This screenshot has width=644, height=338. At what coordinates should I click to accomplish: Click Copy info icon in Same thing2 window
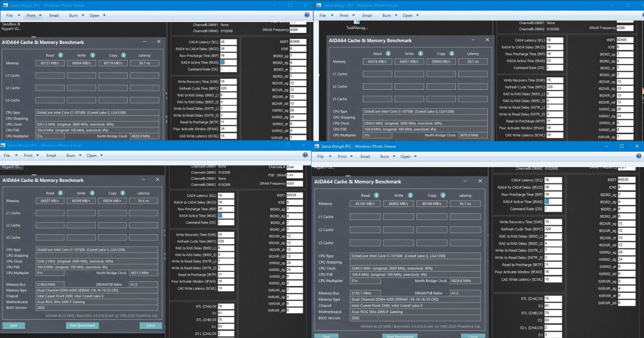[124, 55]
